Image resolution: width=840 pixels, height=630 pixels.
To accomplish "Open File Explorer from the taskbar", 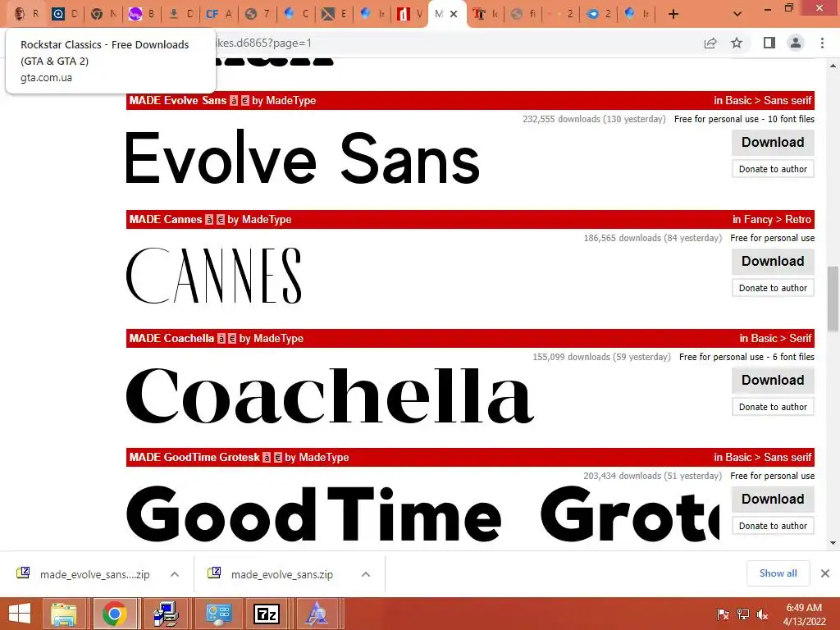I will (x=64, y=614).
